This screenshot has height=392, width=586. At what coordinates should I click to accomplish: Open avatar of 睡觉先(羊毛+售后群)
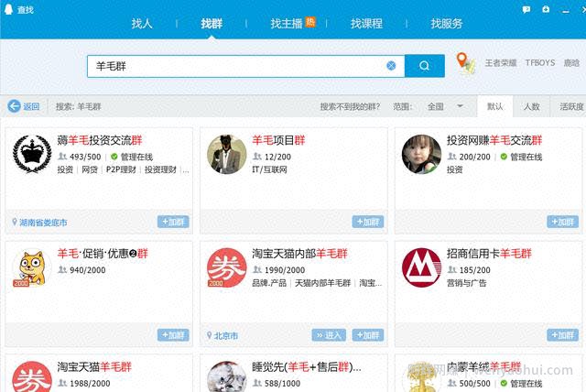point(227,376)
